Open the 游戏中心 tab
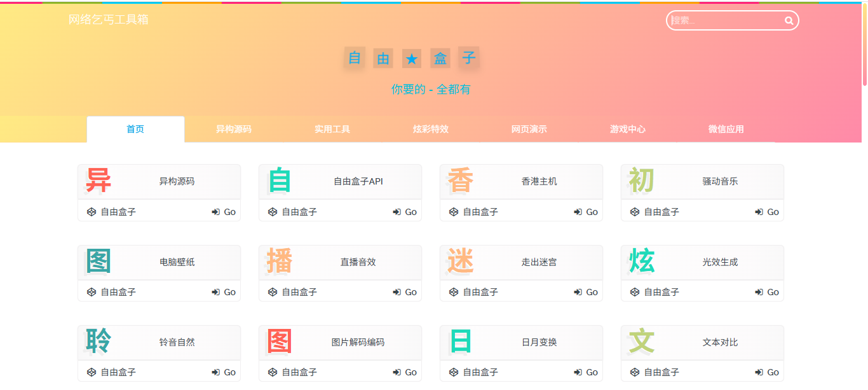 point(627,129)
